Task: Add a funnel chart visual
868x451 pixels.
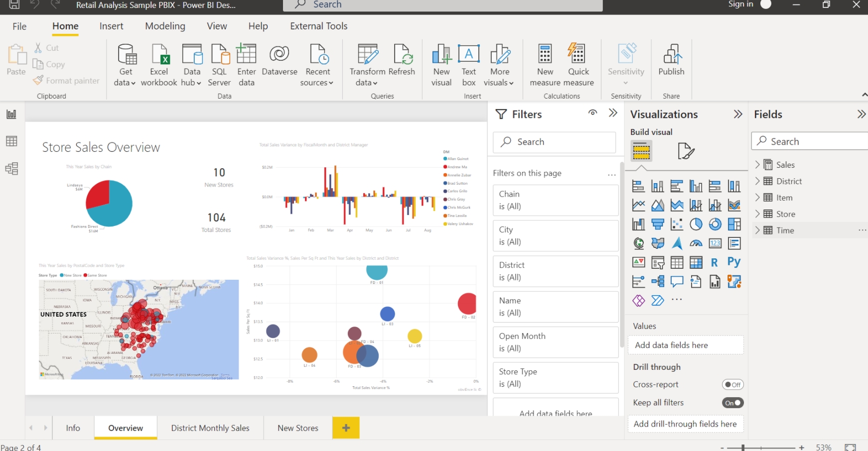Action: [658, 224]
